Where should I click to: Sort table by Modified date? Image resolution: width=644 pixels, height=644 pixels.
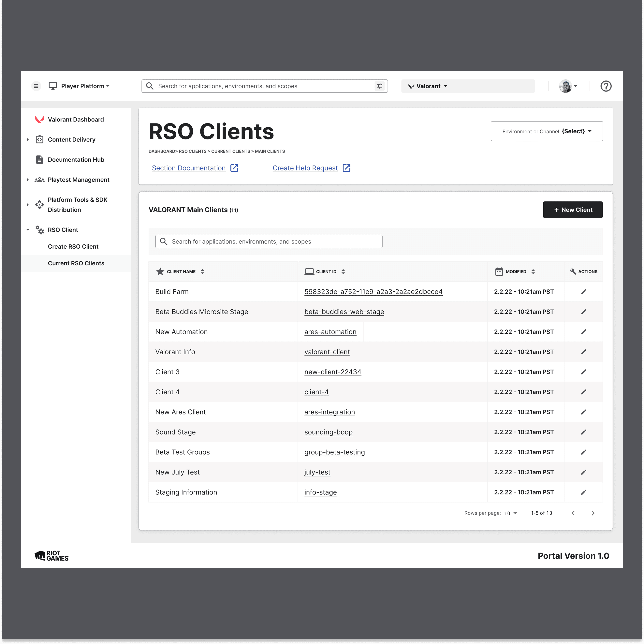(x=533, y=272)
